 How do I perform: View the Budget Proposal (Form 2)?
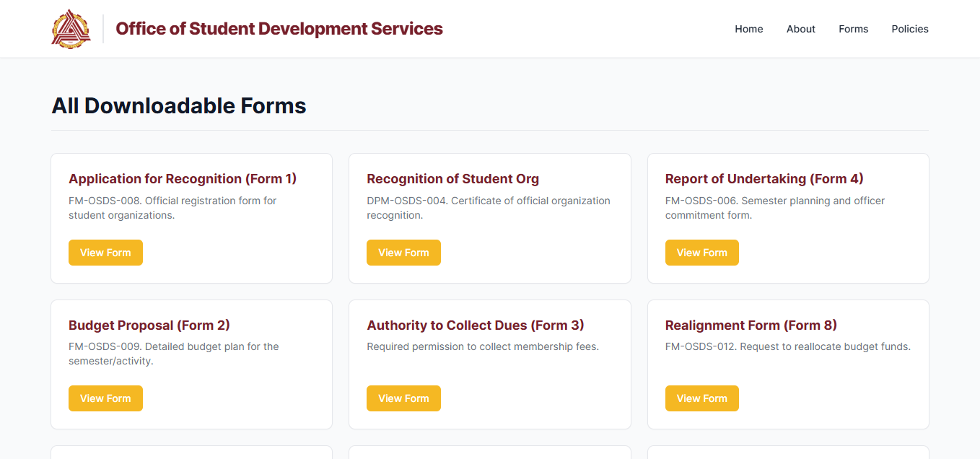coord(105,398)
